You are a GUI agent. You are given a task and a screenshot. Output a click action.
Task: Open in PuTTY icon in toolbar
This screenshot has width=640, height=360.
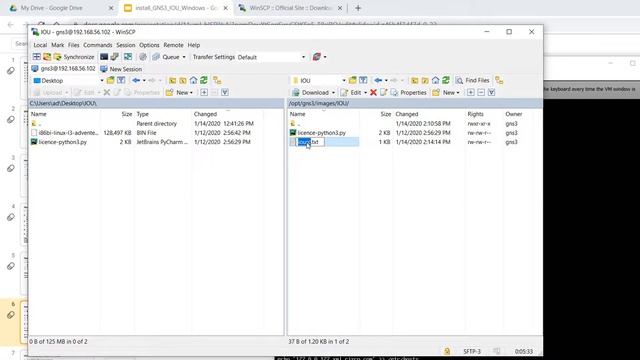point(115,57)
